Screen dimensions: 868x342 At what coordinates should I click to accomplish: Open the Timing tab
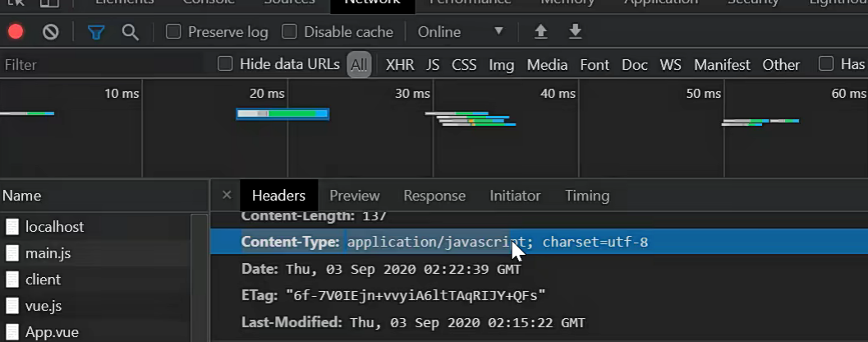pyautogui.click(x=587, y=196)
